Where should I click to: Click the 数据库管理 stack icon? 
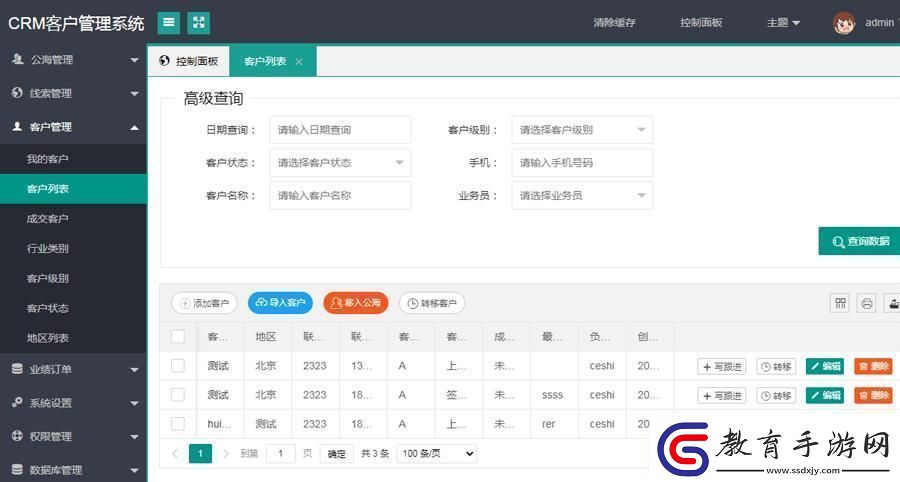(17, 469)
